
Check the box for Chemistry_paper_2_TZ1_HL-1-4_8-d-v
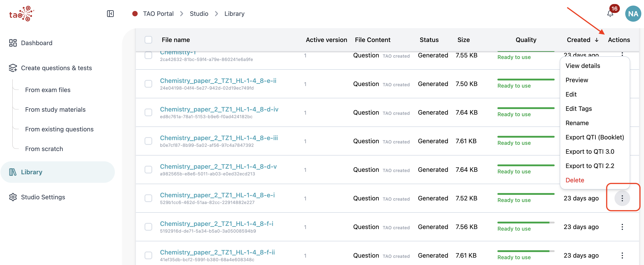tap(148, 170)
